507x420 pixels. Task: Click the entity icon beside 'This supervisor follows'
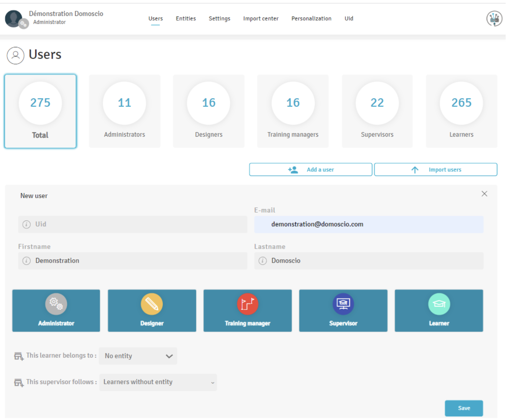(19, 383)
